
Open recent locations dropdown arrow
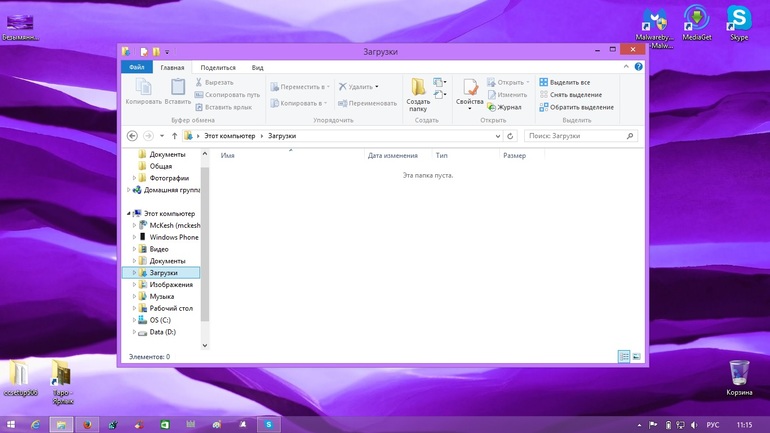(162, 136)
